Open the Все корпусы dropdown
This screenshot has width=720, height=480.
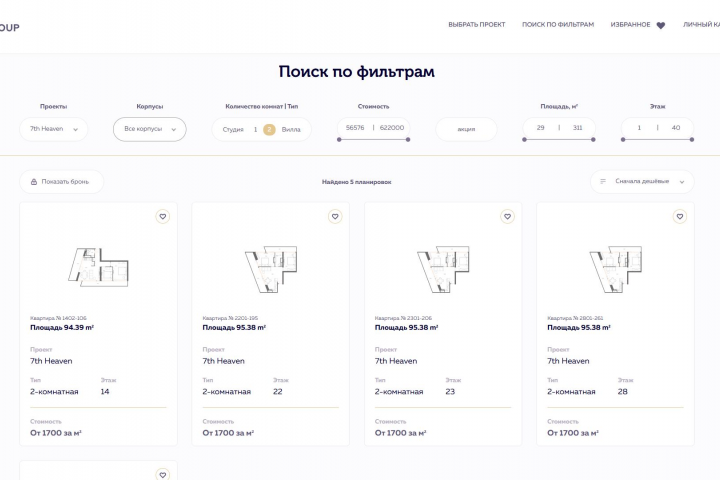tap(150, 129)
